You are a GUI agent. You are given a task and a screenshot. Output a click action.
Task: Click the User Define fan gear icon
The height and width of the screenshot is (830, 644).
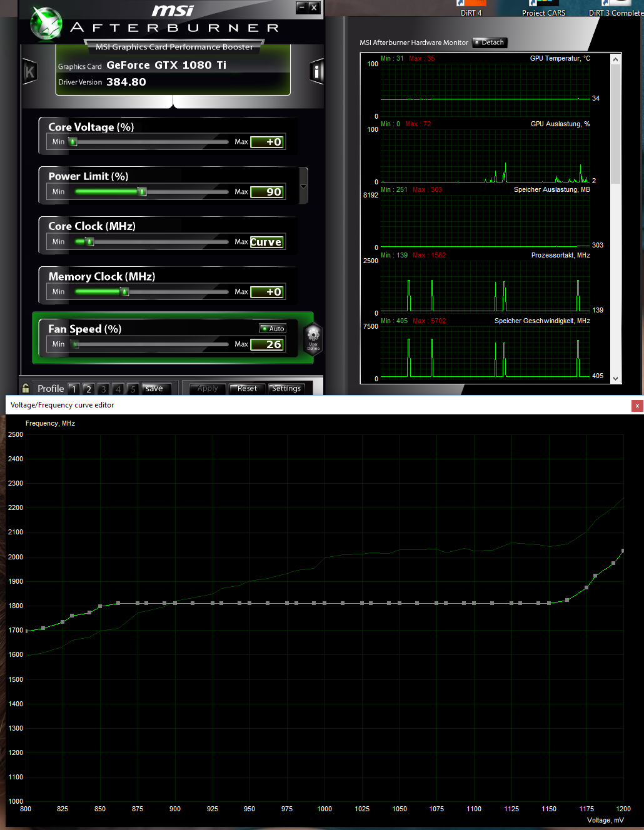point(313,339)
